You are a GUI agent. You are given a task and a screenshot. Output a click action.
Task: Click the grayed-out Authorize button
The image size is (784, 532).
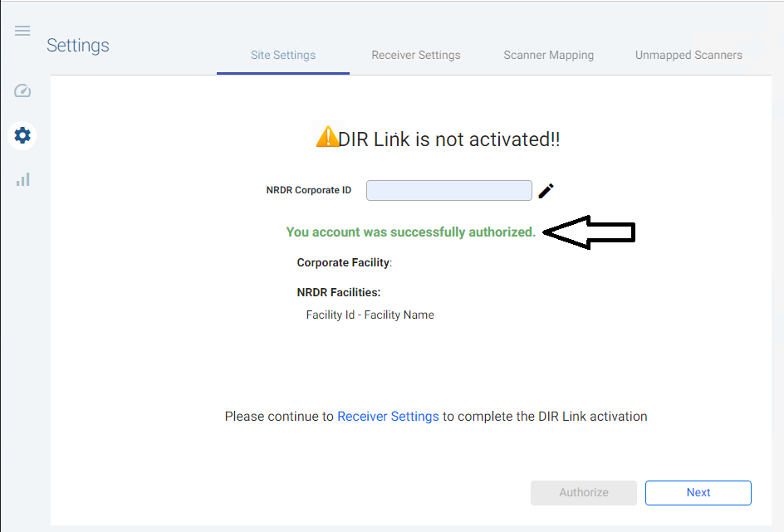click(583, 492)
